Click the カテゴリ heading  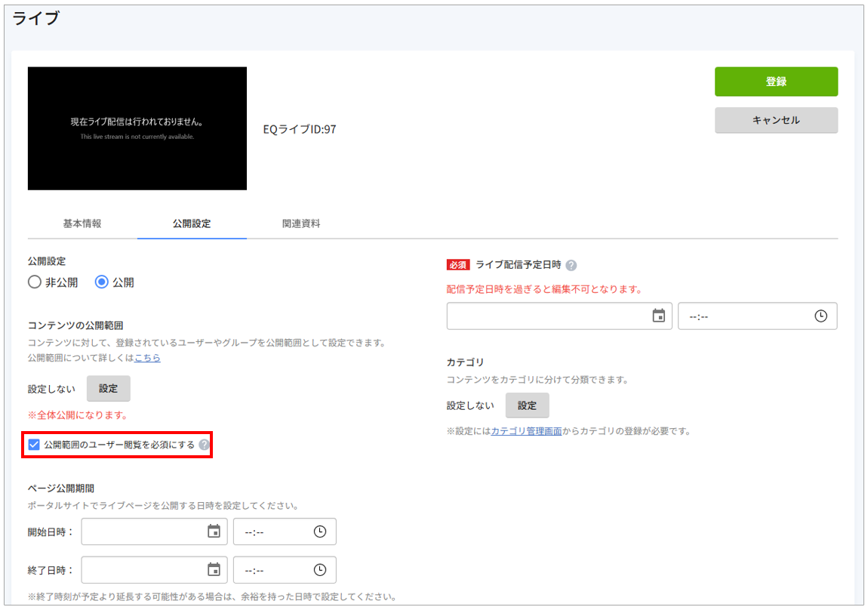coord(466,362)
